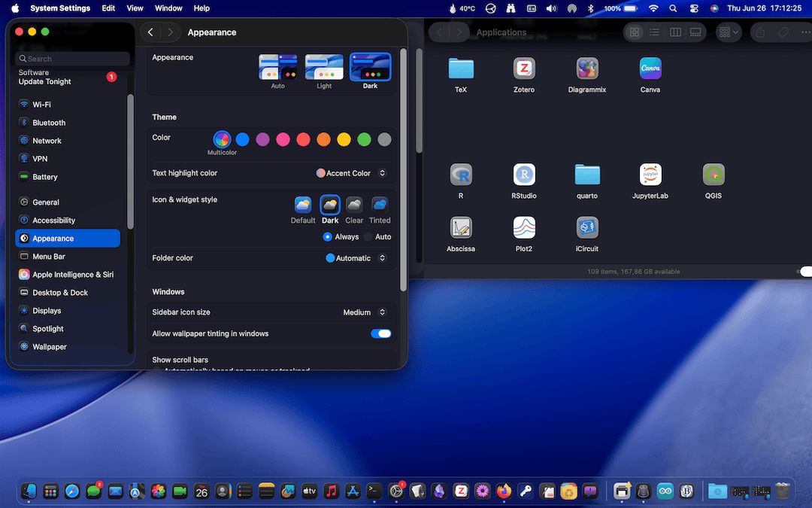Switch Finder to column view

(675, 32)
